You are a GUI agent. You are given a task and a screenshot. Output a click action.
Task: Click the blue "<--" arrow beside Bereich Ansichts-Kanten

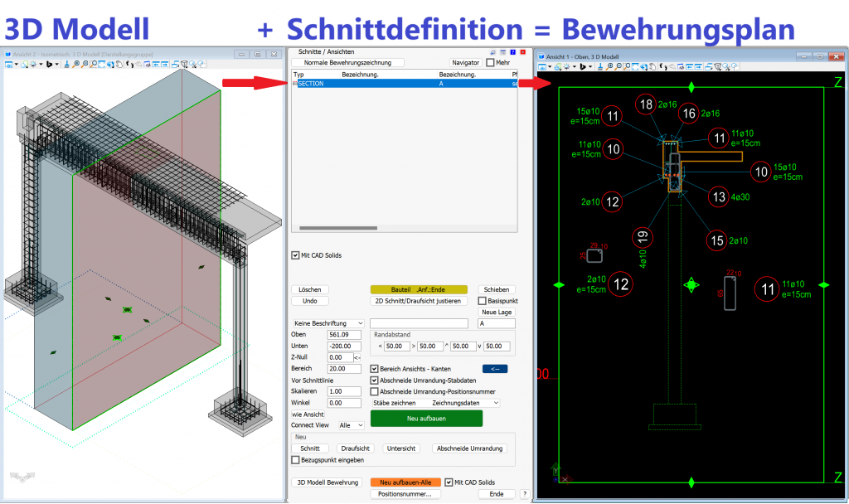click(495, 369)
